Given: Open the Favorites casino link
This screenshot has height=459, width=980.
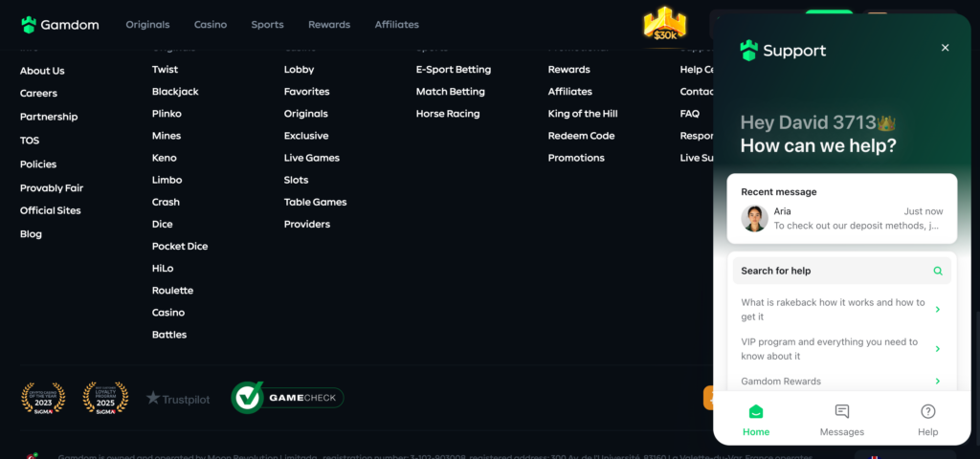Looking at the screenshot, I should [x=307, y=92].
